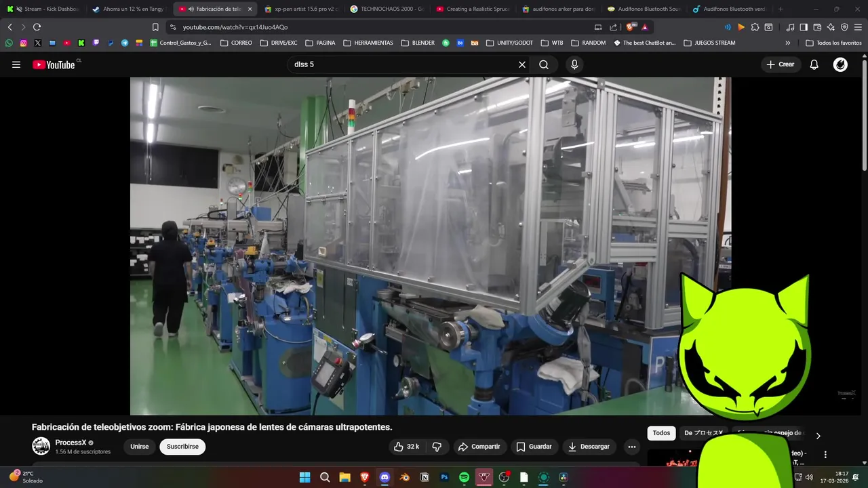
Task: Go back with browser back arrow
Action: click(9, 27)
